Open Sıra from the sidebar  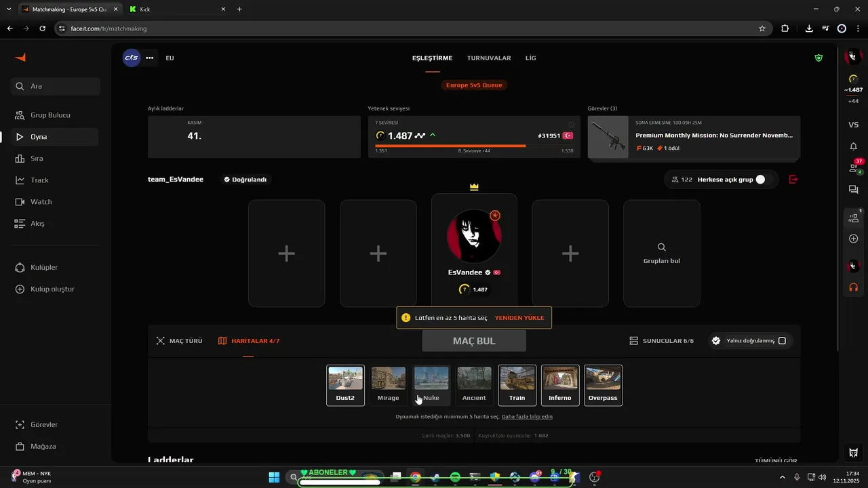point(54,159)
